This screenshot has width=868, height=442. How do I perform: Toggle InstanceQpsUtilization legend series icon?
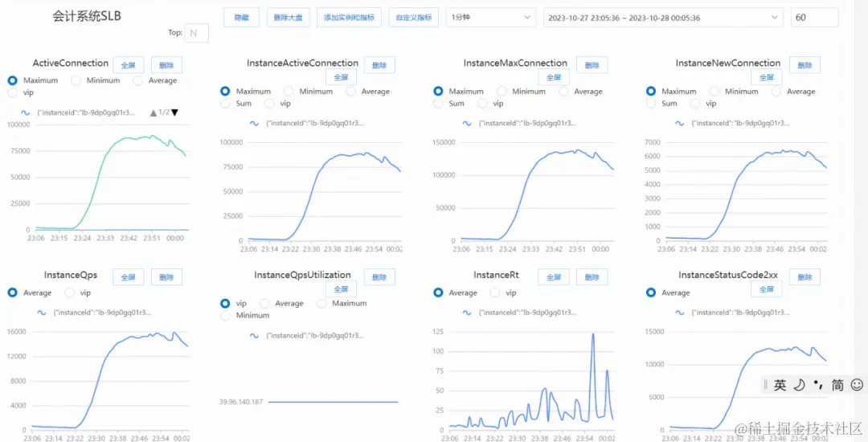click(x=254, y=335)
